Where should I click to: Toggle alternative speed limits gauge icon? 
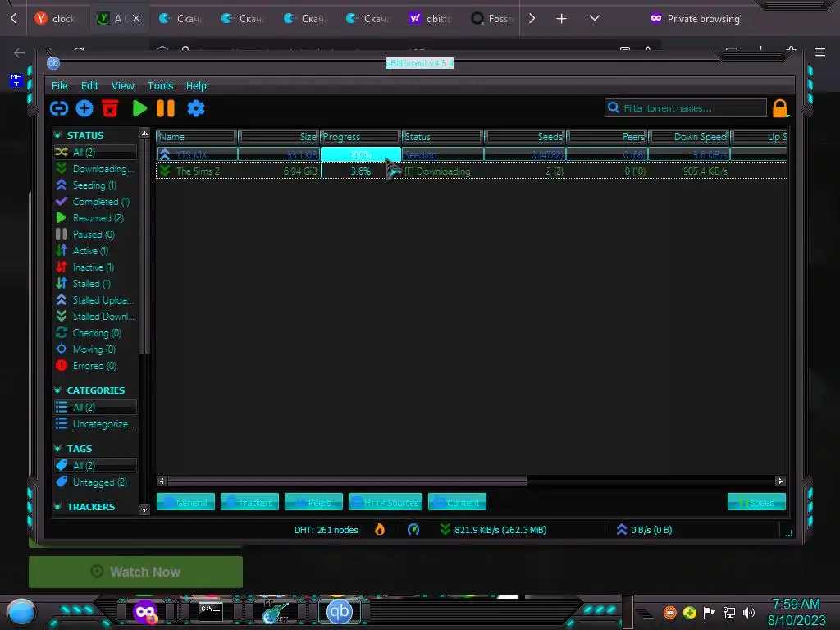point(413,530)
